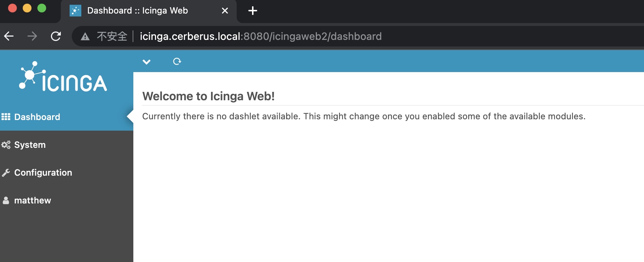The image size is (644, 262).
Task: Click the Icinga logo in sidebar
Action: 63,76
